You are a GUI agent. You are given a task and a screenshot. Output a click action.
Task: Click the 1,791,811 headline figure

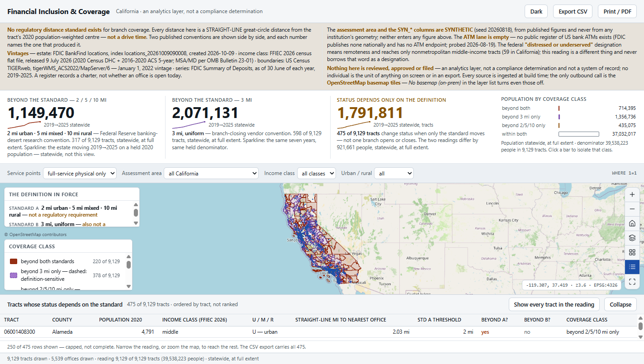point(370,113)
